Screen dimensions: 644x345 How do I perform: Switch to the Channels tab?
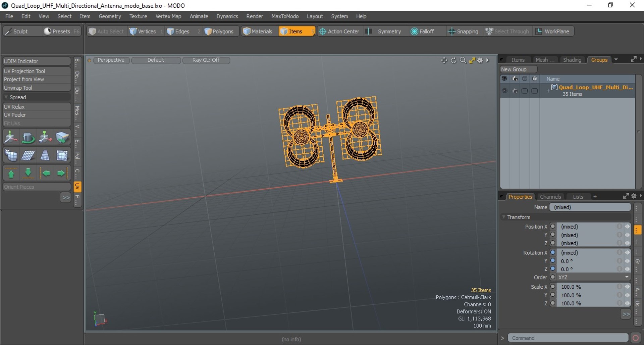pos(550,197)
